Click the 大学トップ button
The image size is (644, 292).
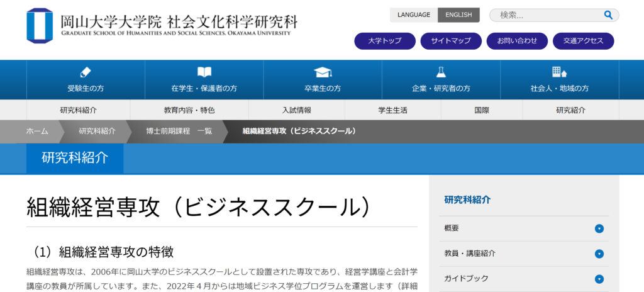[x=385, y=41]
